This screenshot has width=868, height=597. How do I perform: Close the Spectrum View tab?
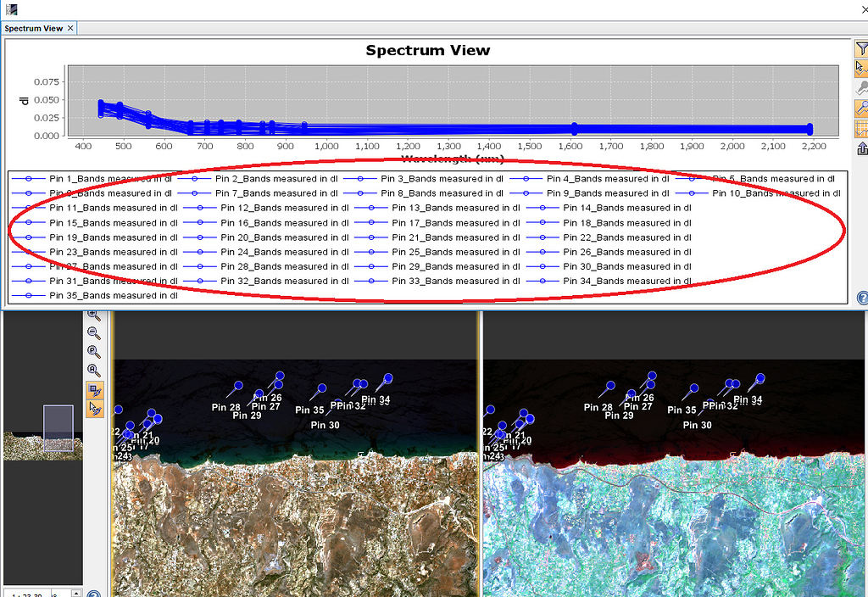(x=71, y=28)
